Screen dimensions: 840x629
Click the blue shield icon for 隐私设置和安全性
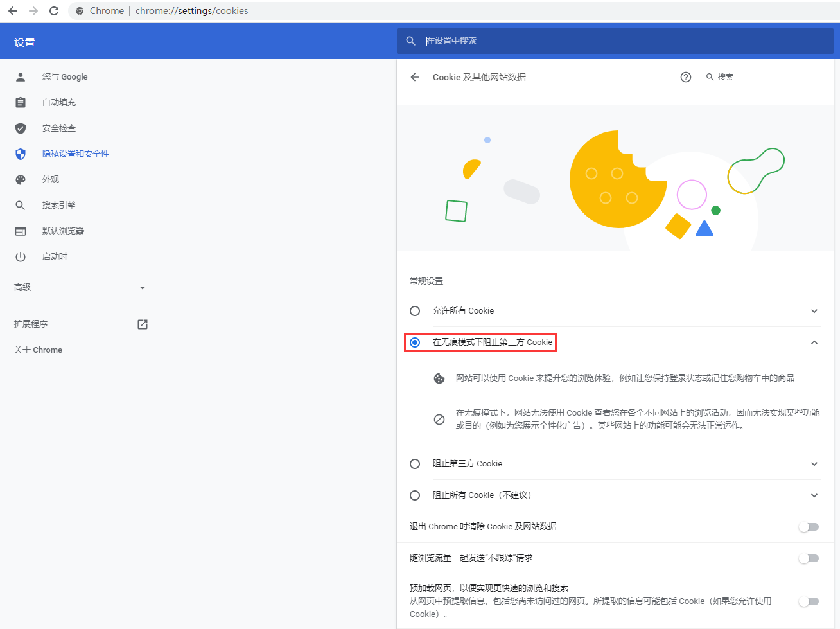[21, 154]
